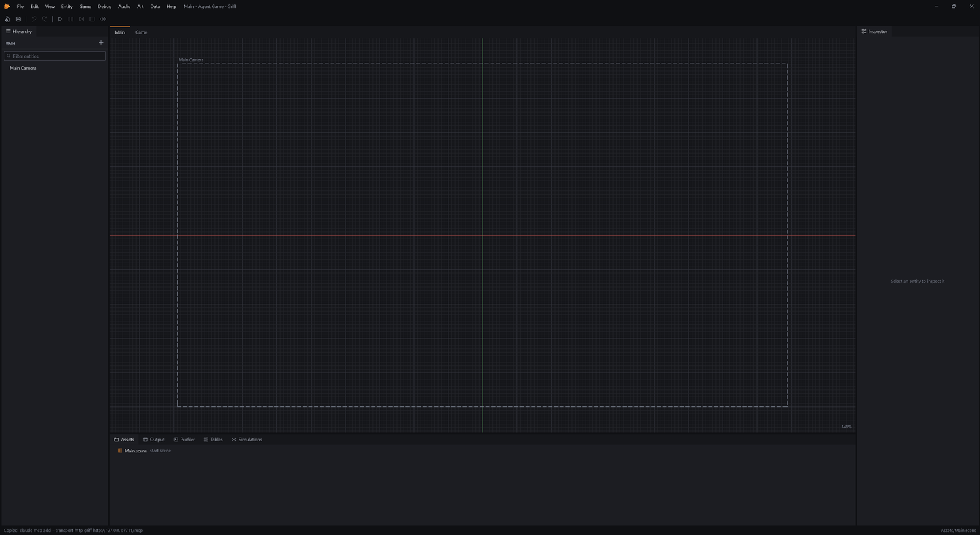Click the copied MCP command status message

(73, 531)
